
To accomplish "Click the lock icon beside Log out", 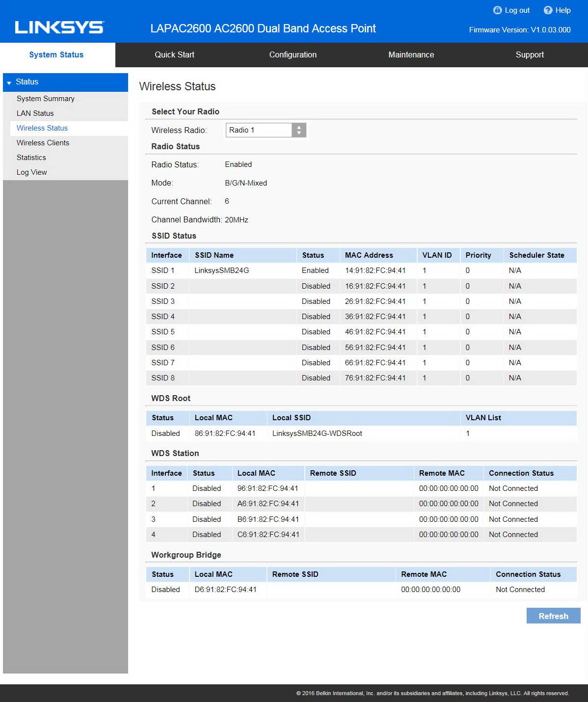I will 497,10.
